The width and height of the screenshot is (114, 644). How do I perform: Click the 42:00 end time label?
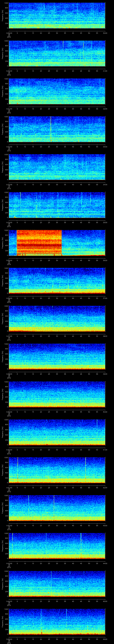[x=105, y=487]
